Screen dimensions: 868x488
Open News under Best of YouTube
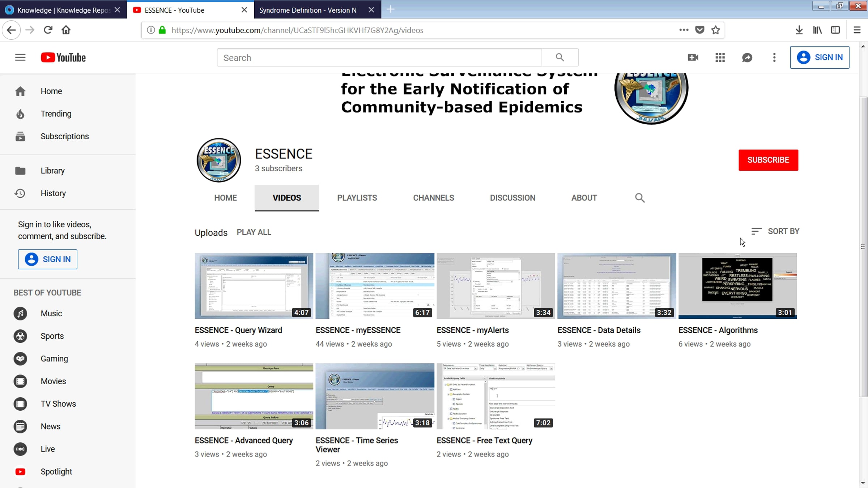click(x=68, y=427)
